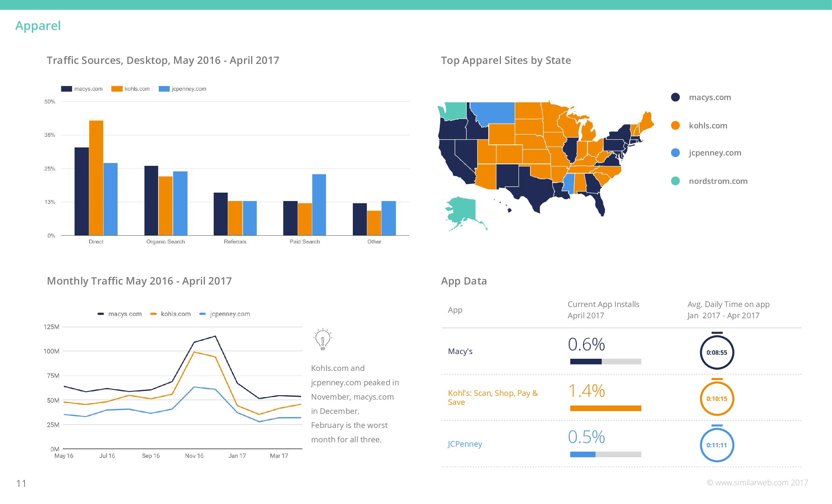Select macys.com navy map legend dot
Screen dimensions: 832x504
[675, 97]
